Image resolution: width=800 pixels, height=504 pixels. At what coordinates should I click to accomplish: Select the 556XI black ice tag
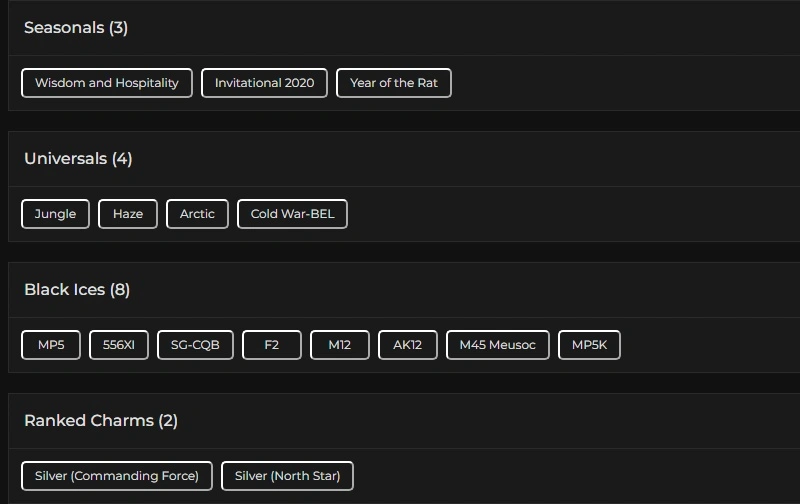click(119, 345)
